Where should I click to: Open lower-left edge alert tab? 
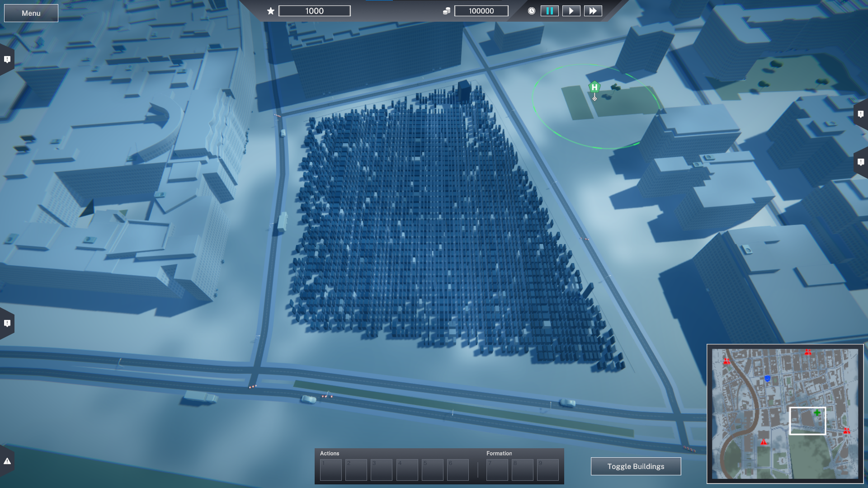click(7, 324)
